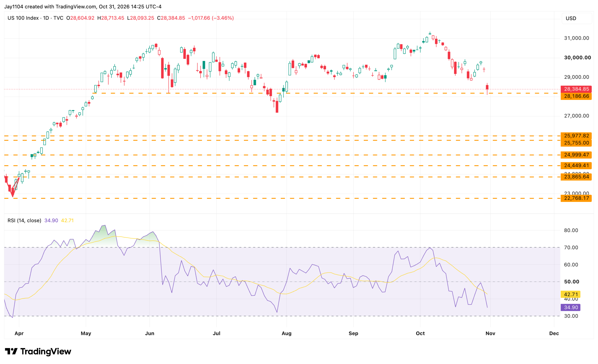This screenshot has height=364, width=598.
Task: Click the RSI (14, close) indicator label
Action: coord(24,220)
